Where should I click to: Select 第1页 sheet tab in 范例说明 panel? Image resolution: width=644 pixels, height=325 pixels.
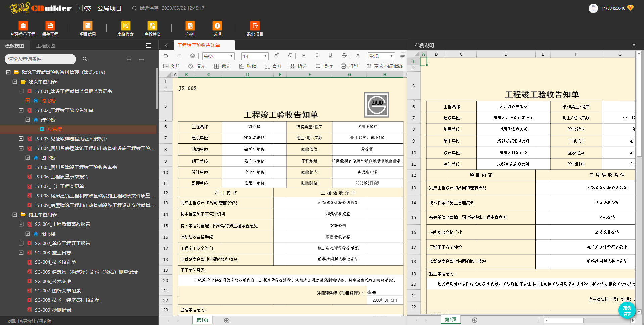(451, 320)
